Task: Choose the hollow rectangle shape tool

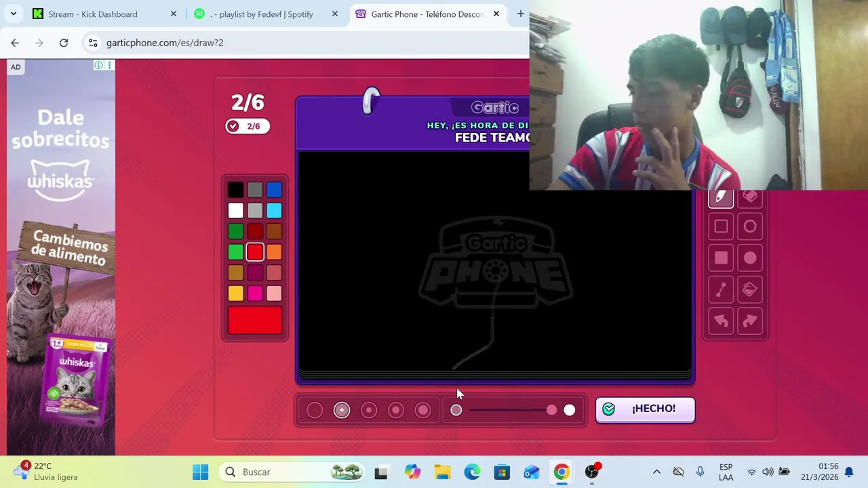Action: coord(721,226)
